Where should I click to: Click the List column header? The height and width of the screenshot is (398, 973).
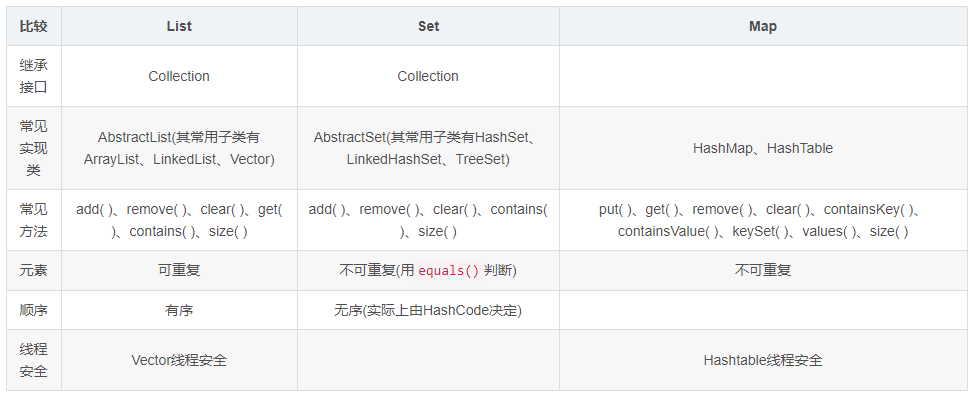tap(179, 26)
